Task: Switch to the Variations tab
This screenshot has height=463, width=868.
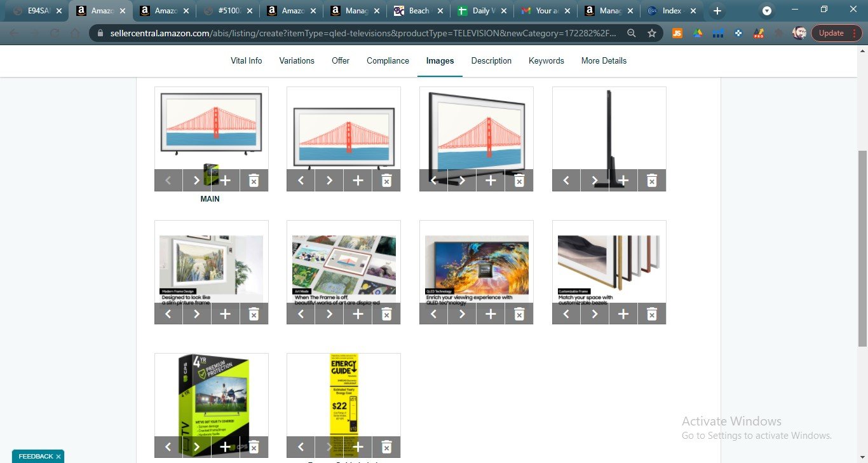Action: click(x=297, y=61)
